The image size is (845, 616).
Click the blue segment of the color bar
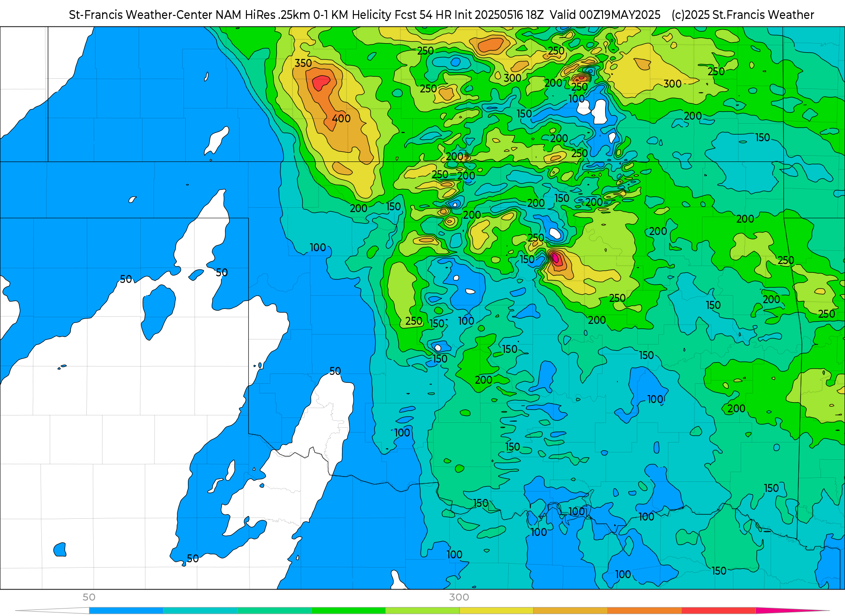click(x=126, y=611)
